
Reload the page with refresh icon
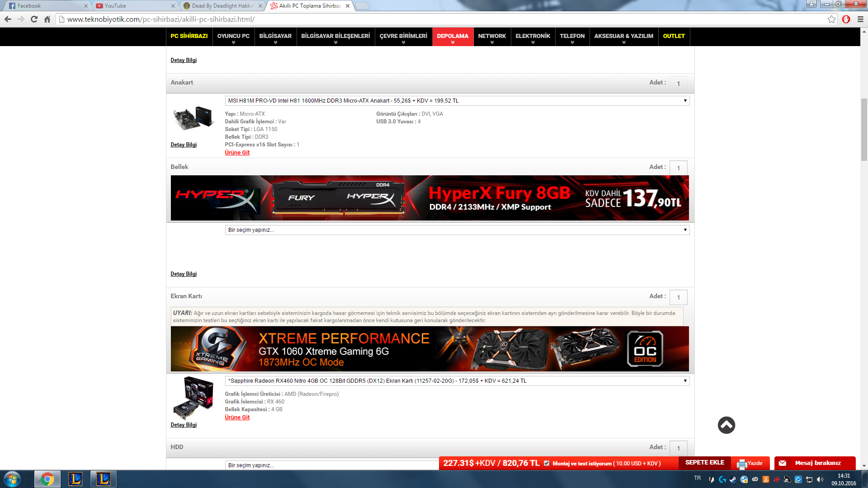(34, 19)
